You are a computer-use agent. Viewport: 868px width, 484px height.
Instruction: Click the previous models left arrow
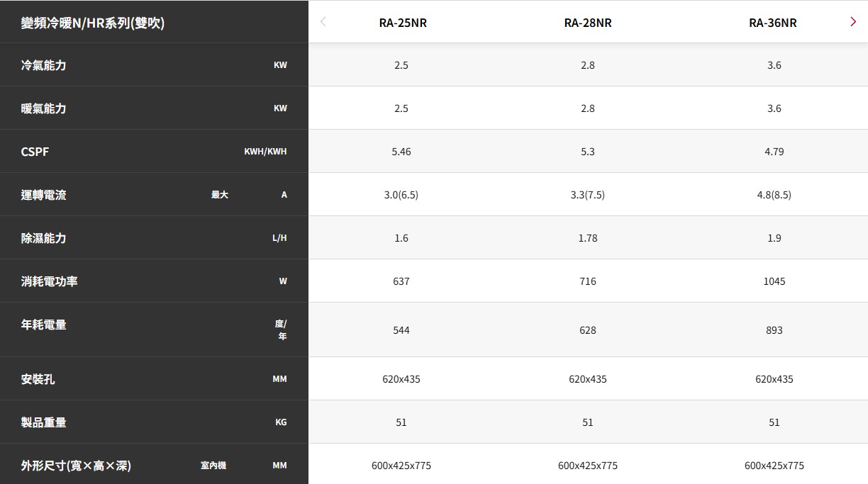point(323,22)
